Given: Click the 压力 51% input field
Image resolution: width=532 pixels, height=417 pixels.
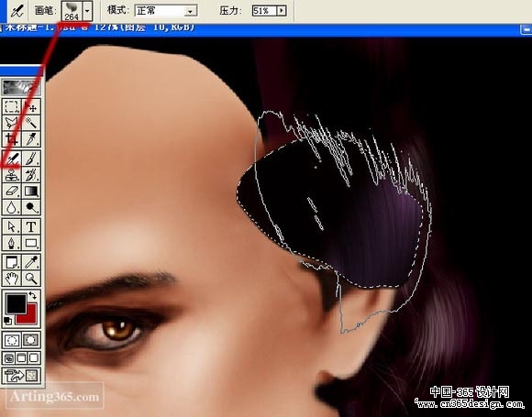Looking at the screenshot, I should click(264, 11).
